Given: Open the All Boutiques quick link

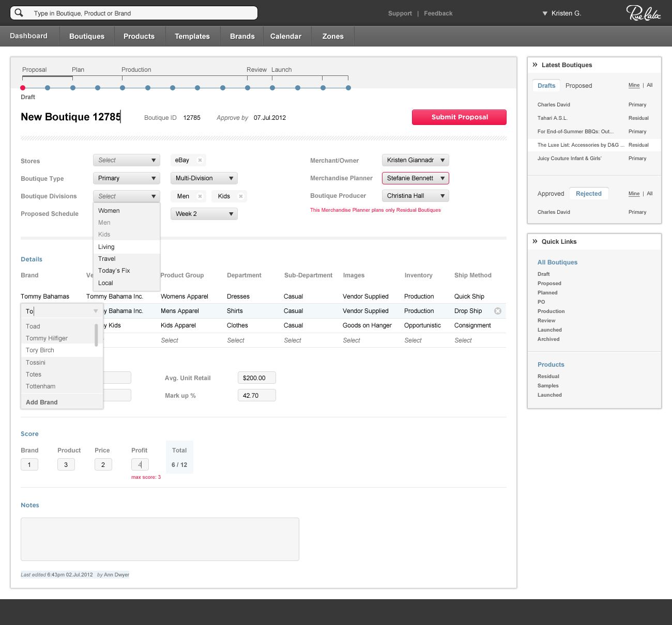Looking at the screenshot, I should pos(557,262).
